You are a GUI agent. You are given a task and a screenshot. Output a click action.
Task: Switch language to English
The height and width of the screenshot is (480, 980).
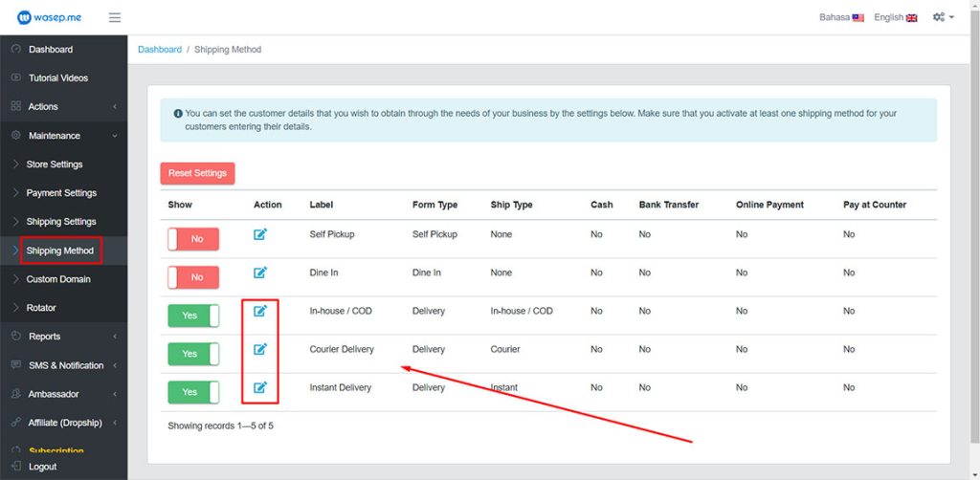point(895,17)
